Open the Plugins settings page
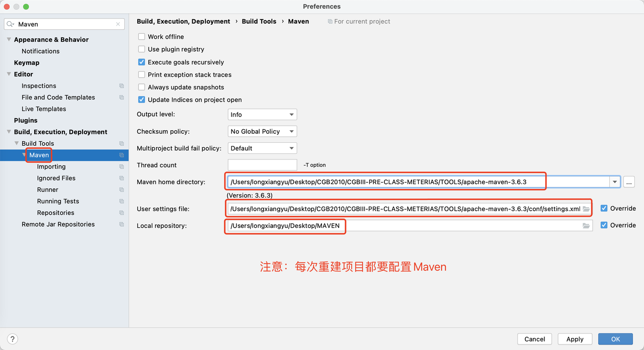 point(26,121)
